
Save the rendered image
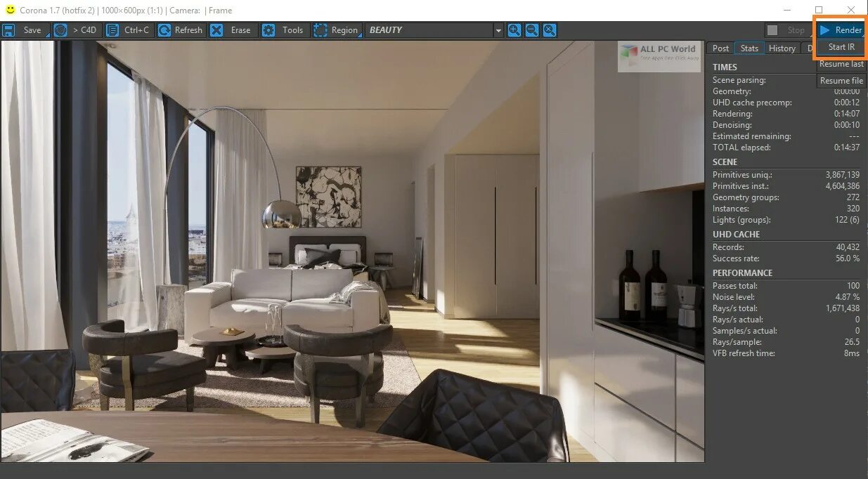point(25,30)
